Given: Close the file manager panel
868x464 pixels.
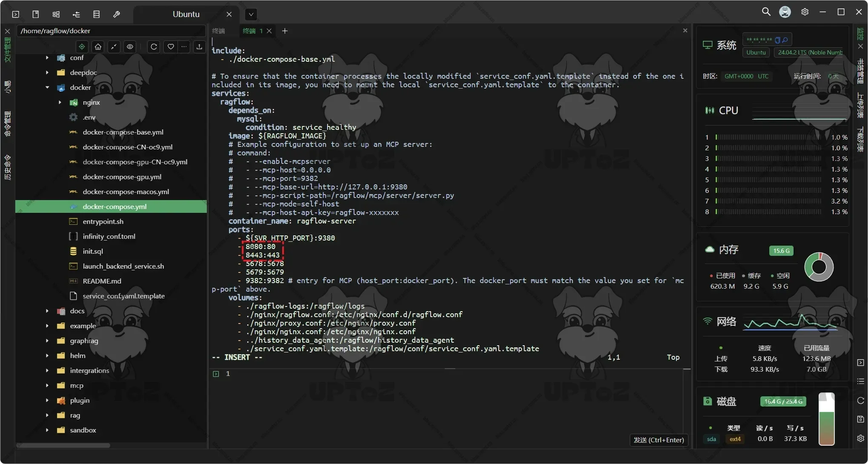Looking at the screenshot, I should coord(7,31).
